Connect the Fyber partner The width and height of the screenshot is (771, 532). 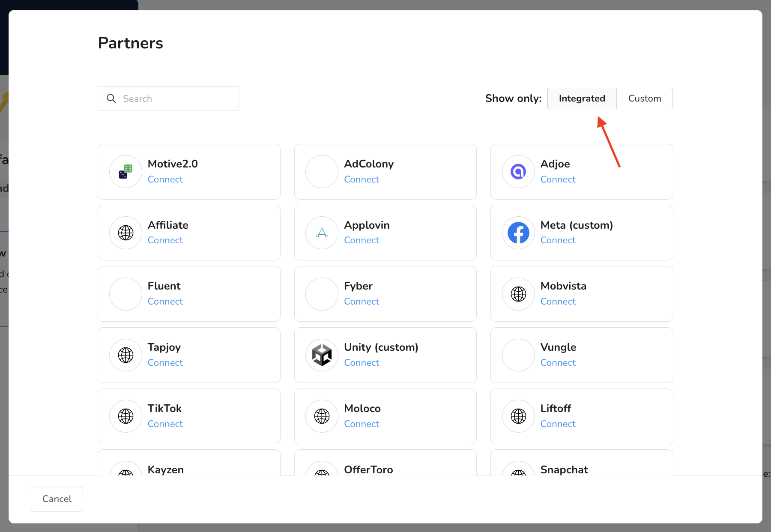[x=362, y=302]
